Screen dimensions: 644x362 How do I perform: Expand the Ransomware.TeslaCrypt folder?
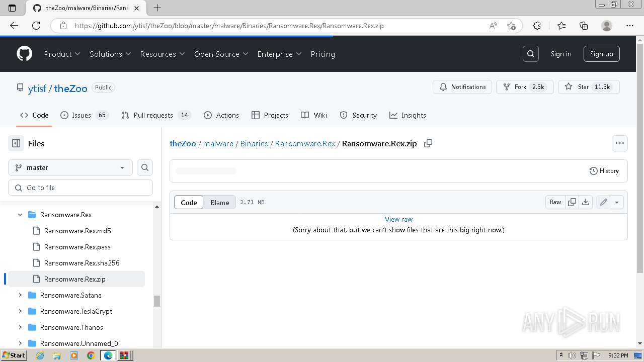pos(20,311)
